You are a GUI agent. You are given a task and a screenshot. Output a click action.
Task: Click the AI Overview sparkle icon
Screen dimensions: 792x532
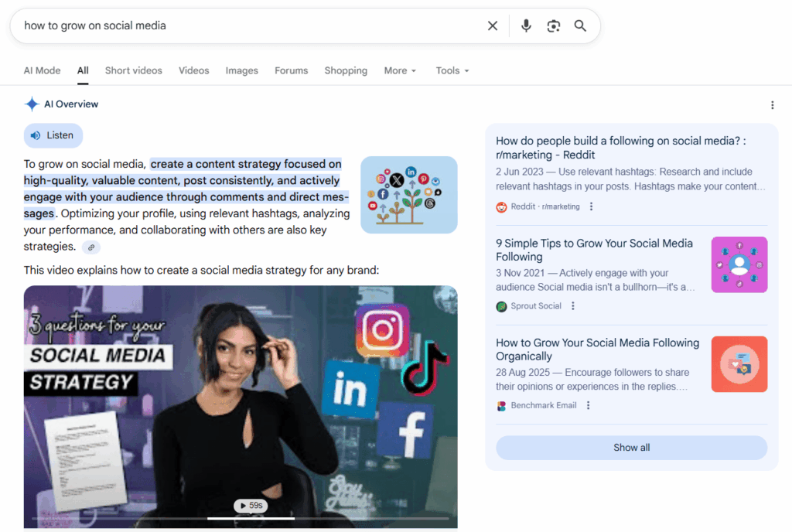tap(32, 104)
